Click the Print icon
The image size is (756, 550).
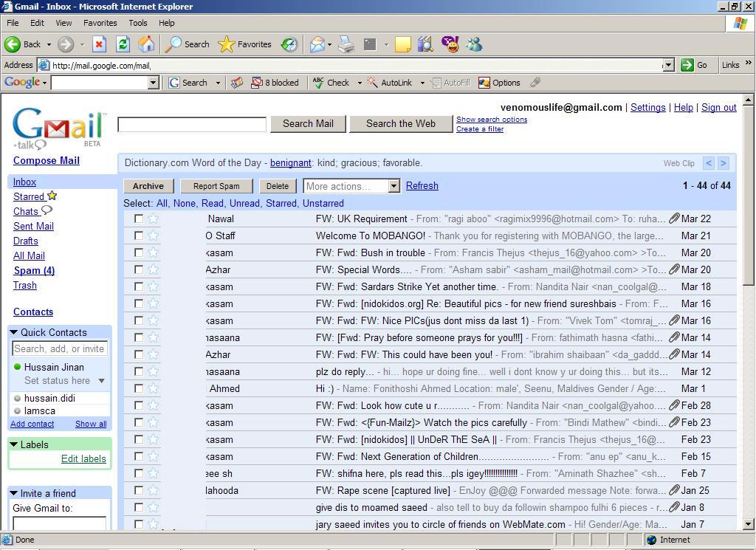tap(346, 44)
